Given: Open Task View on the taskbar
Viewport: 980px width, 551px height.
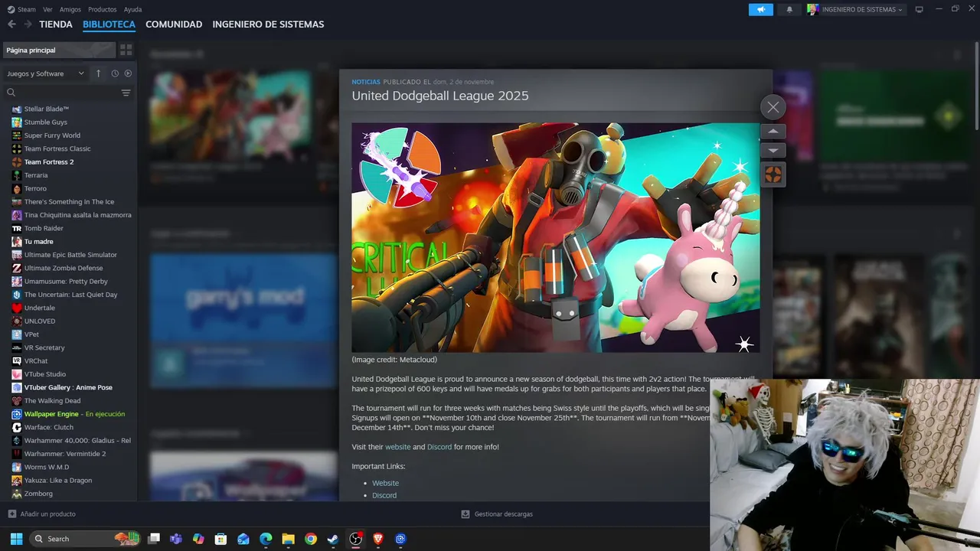Looking at the screenshot, I should 154,539.
